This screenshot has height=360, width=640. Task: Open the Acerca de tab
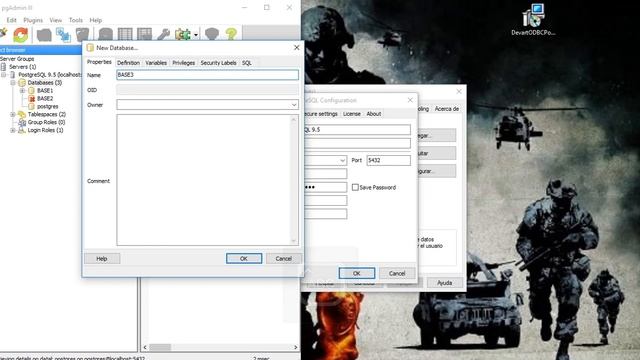(447, 109)
